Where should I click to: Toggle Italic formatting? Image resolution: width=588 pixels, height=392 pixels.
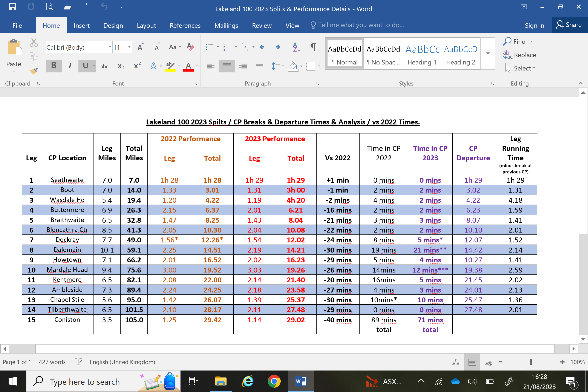[70, 66]
